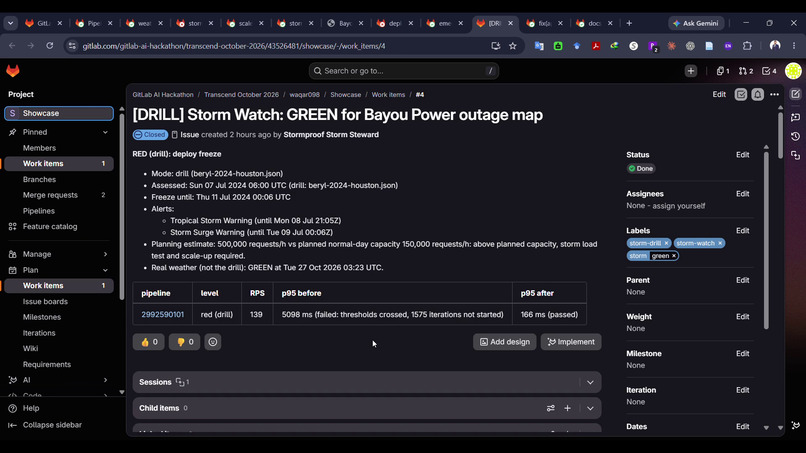Viewport: 806px width, 453px height.
Task: Click the Create new plus icon
Action: pyautogui.click(x=690, y=71)
